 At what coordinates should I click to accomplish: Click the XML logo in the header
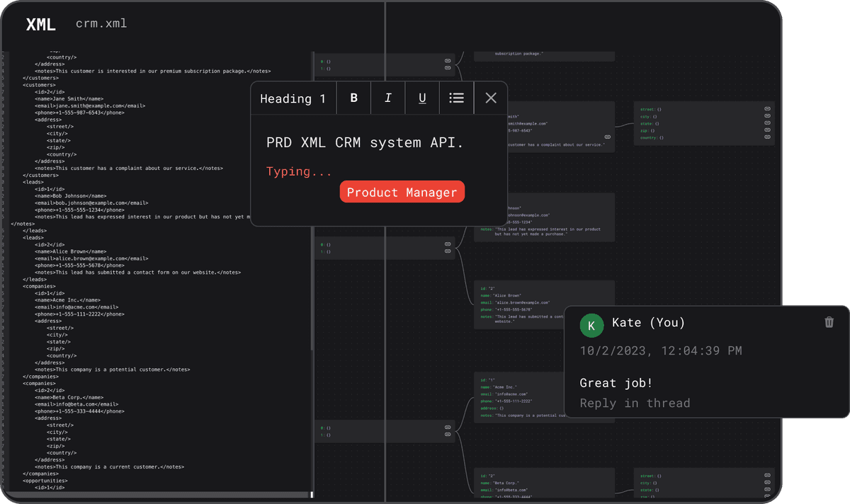(x=40, y=23)
